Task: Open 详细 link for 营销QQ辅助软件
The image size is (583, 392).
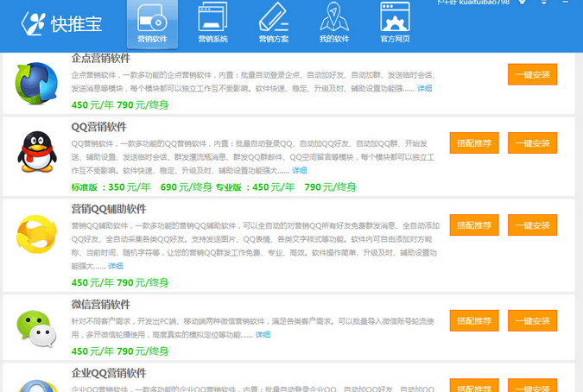Action: (115, 266)
